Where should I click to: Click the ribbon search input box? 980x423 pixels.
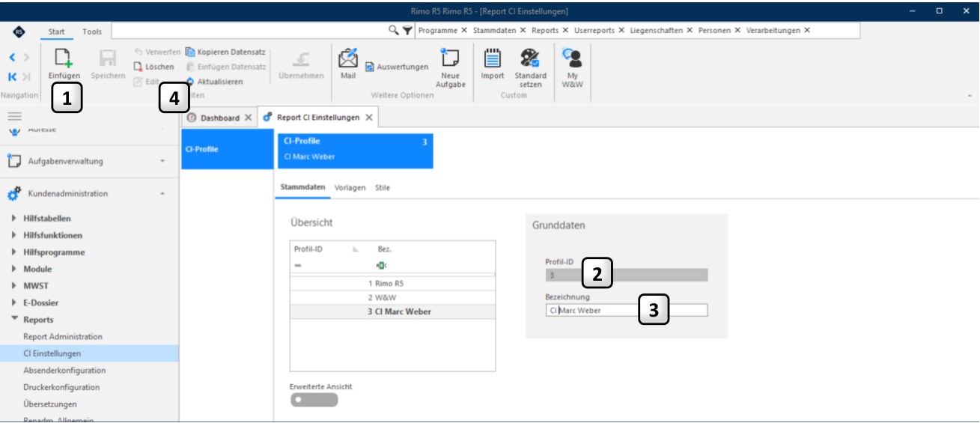pos(250,31)
